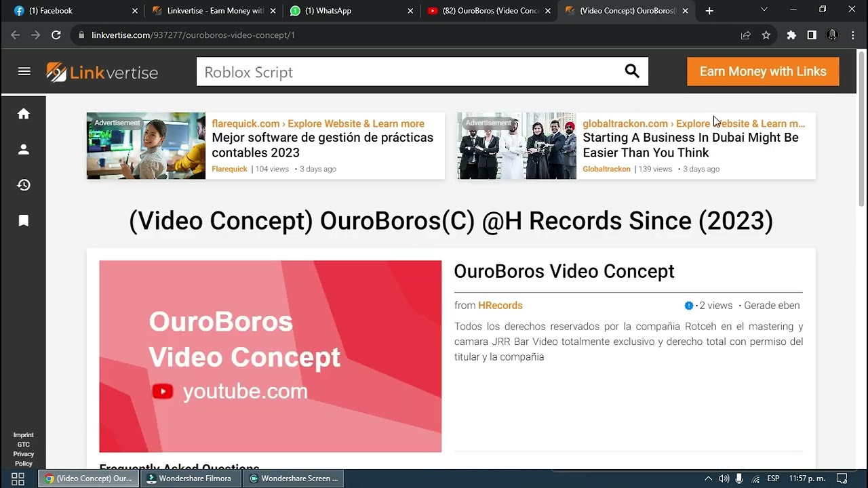Show hidden tray icons arrow
Screen dimensions: 868x488
(708, 479)
